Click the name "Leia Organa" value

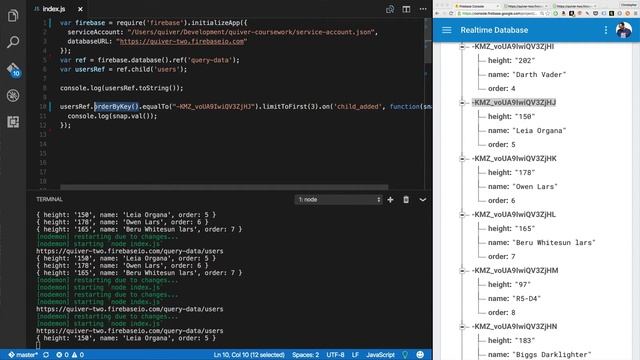[x=539, y=131]
